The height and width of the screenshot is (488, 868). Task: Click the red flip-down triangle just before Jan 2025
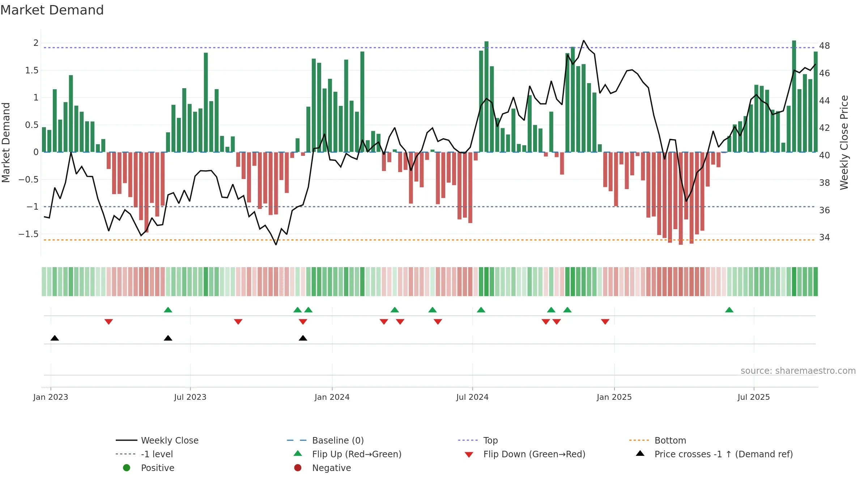click(605, 322)
